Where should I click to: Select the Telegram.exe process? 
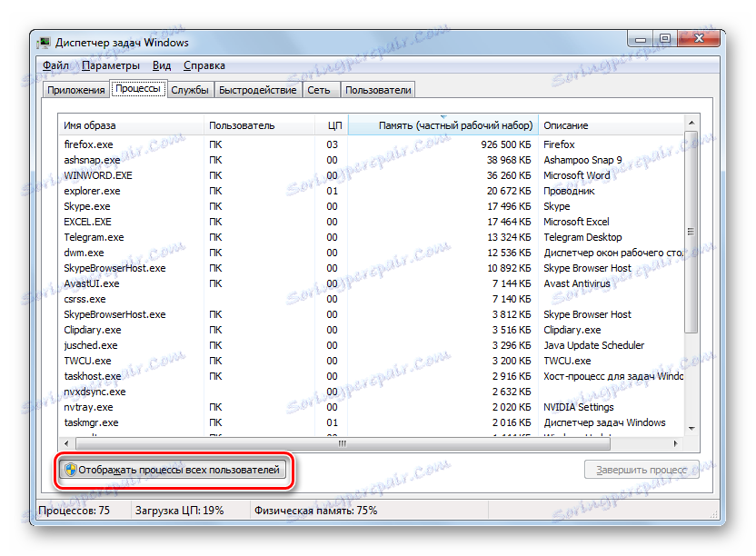pyautogui.click(x=372, y=237)
